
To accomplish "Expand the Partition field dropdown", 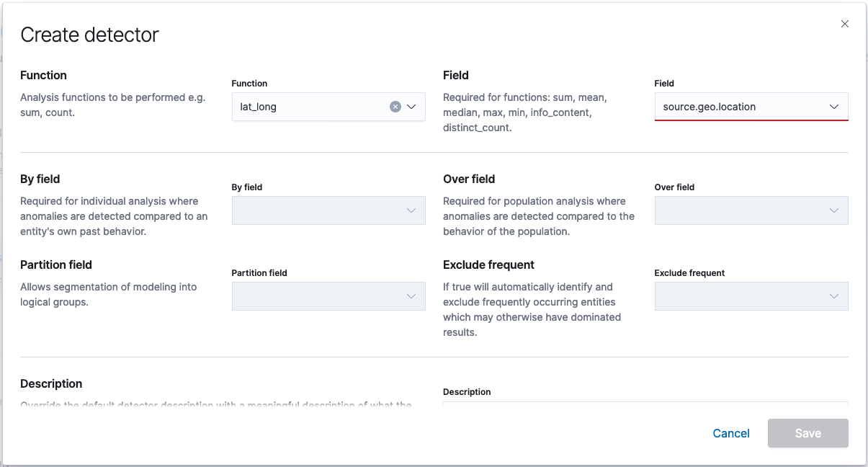I will click(x=328, y=296).
